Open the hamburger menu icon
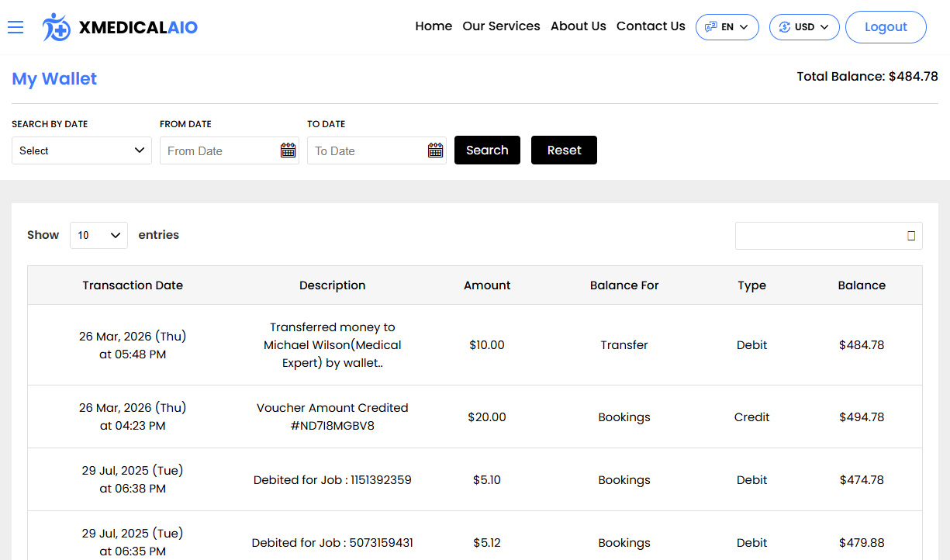The height and width of the screenshot is (560, 950). pyautogui.click(x=16, y=27)
